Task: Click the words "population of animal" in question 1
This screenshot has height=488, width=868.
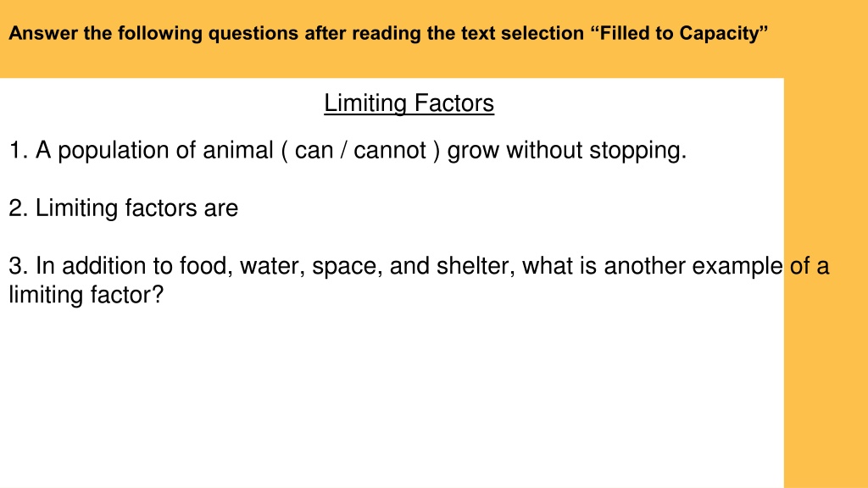Action: coord(165,151)
